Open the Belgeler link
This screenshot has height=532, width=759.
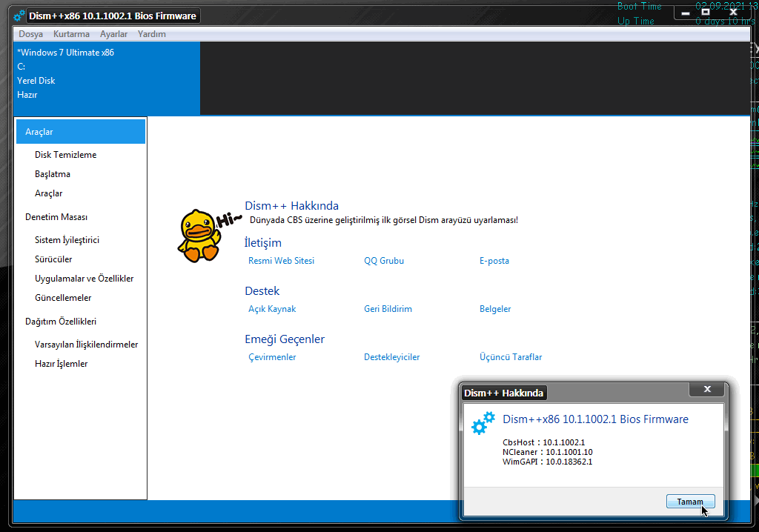pyautogui.click(x=495, y=309)
